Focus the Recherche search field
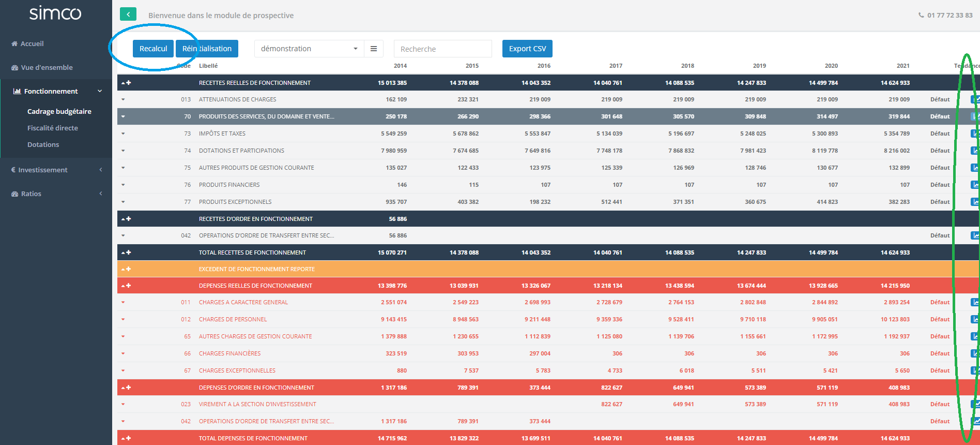 point(442,49)
